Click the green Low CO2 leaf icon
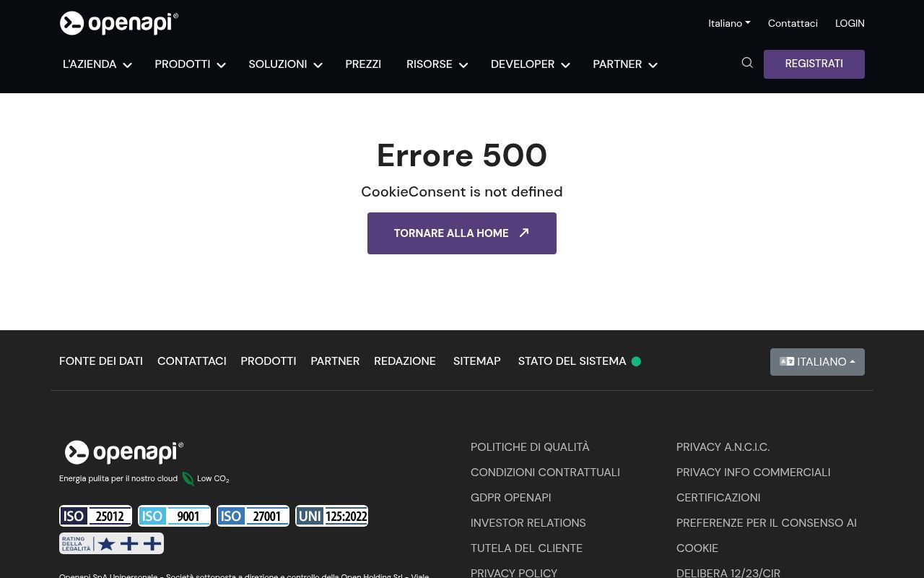Image resolution: width=924 pixels, height=578 pixels. 188,478
